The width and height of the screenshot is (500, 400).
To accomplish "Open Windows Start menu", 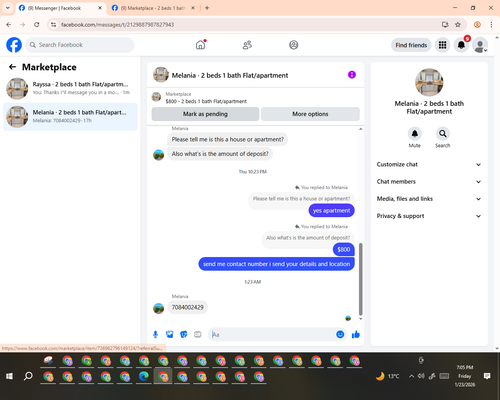I will tap(9, 376).
